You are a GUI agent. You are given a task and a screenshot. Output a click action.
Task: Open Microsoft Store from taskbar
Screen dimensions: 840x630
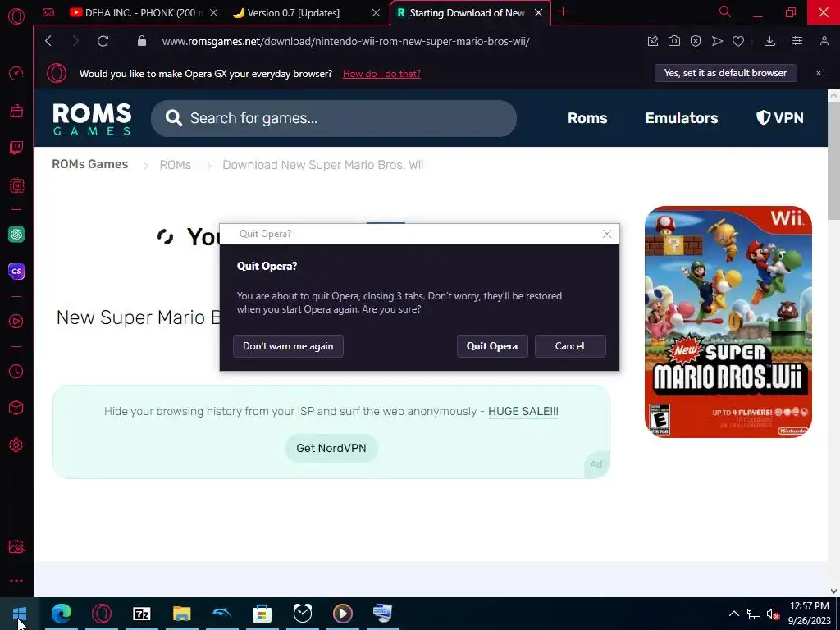tap(262, 614)
